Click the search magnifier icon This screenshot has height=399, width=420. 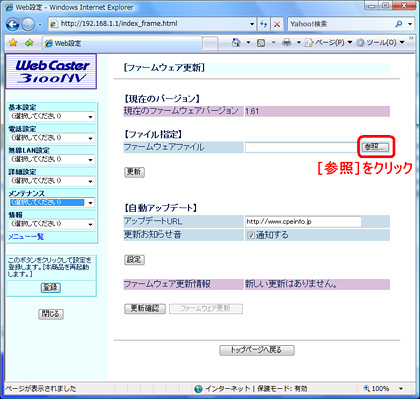tap(399, 24)
